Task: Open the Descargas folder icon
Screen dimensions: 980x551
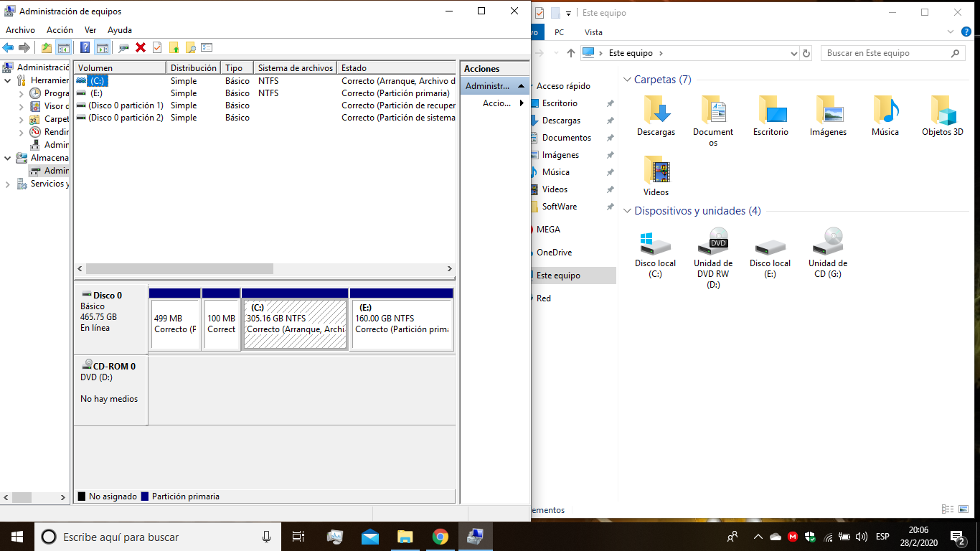Action: coord(656,116)
